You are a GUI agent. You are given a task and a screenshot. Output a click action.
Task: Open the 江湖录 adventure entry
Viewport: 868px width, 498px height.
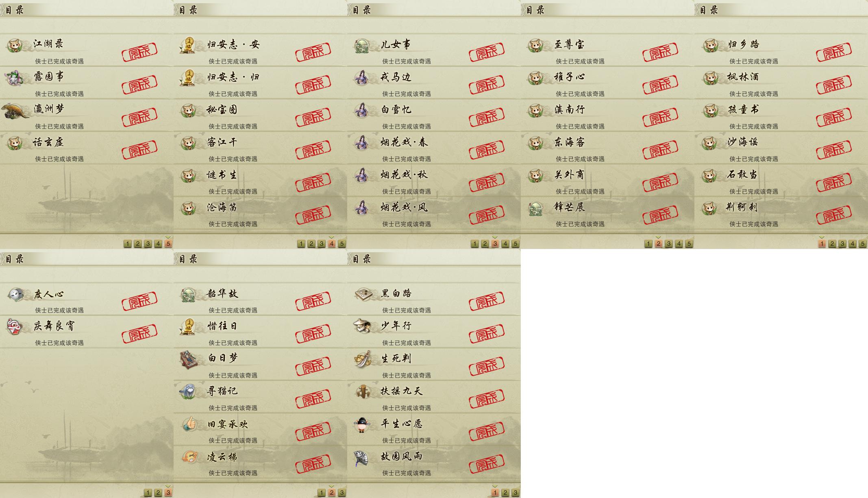[87, 50]
